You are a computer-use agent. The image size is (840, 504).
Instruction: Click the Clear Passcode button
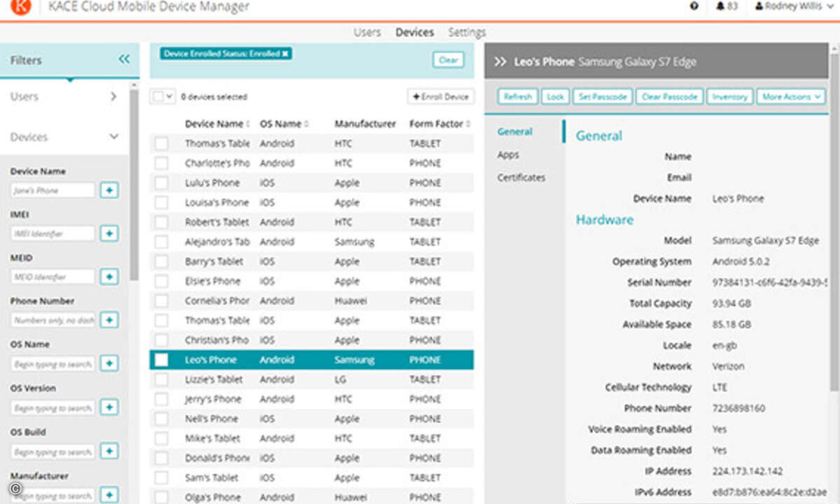point(670,97)
